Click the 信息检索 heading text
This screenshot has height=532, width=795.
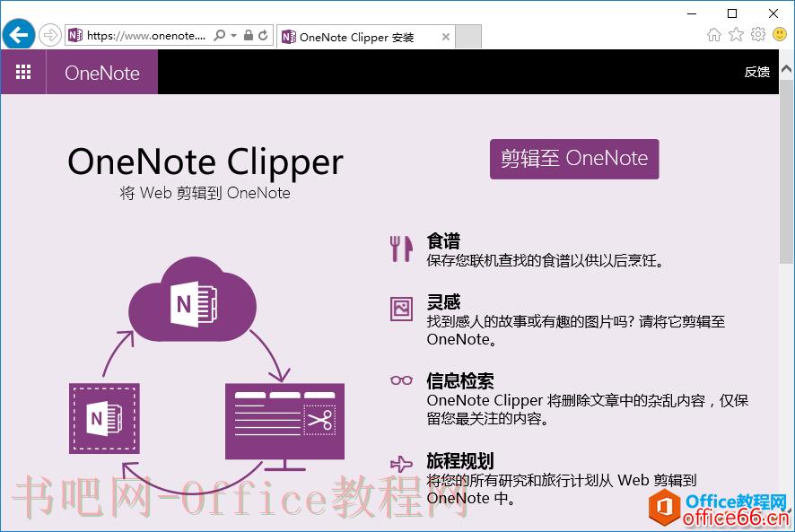(460, 381)
